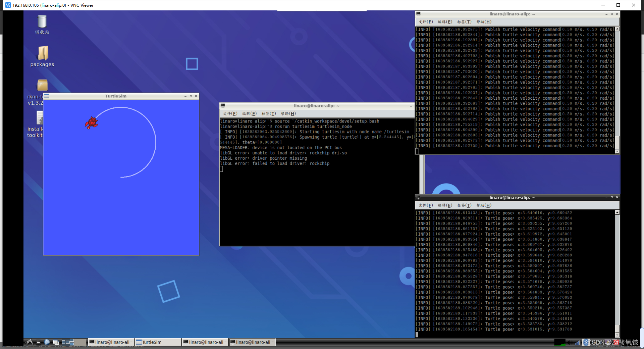The image size is (644, 349).
Task: Click the middle terminal window title icon
Action: click(223, 105)
